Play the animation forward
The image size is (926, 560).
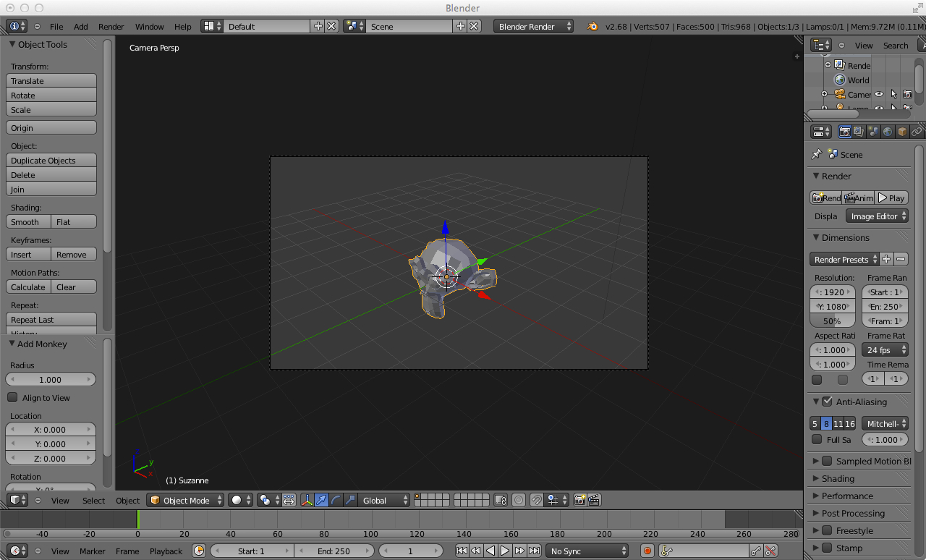[x=505, y=551]
